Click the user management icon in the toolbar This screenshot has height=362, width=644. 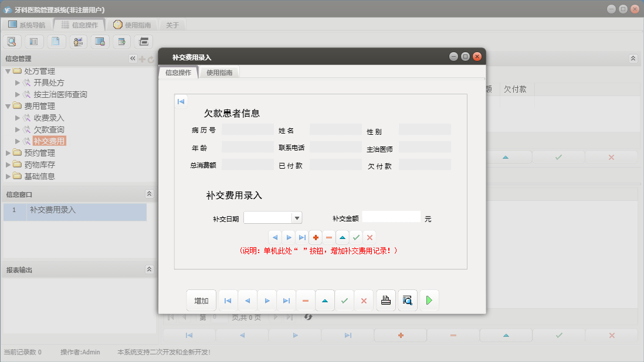pos(77,41)
